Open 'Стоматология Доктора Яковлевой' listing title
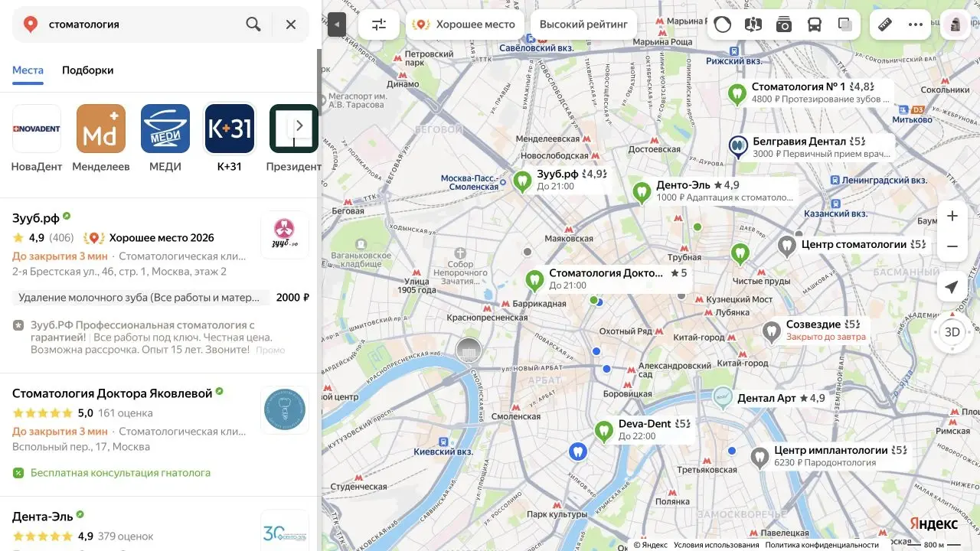Screen dimensions: 980x551 (x=112, y=393)
